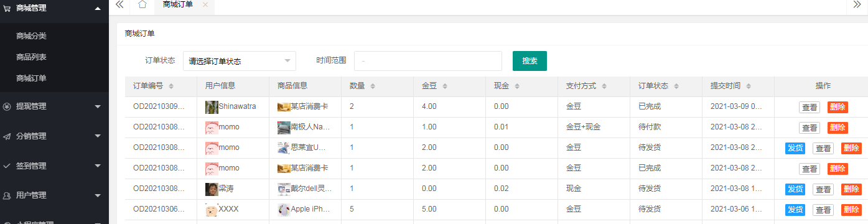The height and width of the screenshot is (224, 868).
Task: Click order number starting OD20210309
Action: 159,106
